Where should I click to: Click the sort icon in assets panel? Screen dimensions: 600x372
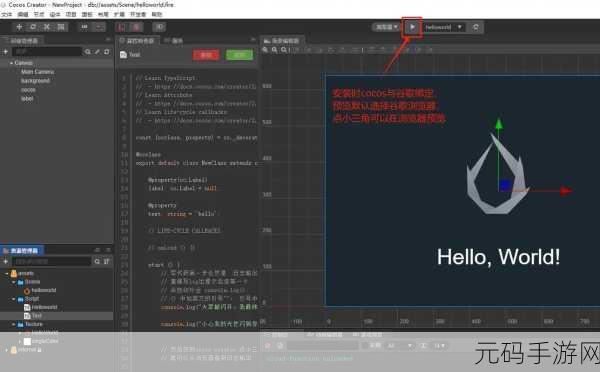coord(106,261)
